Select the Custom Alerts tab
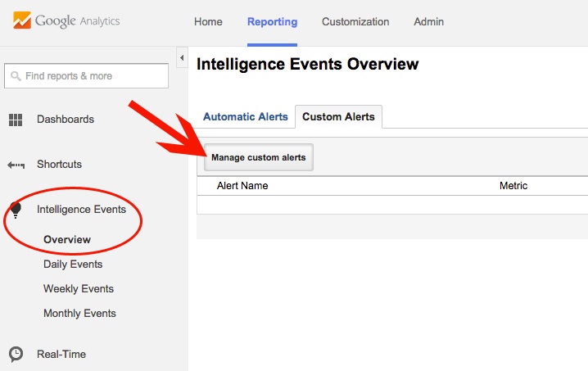Viewport: 588px width, 371px height. [338, 117]
